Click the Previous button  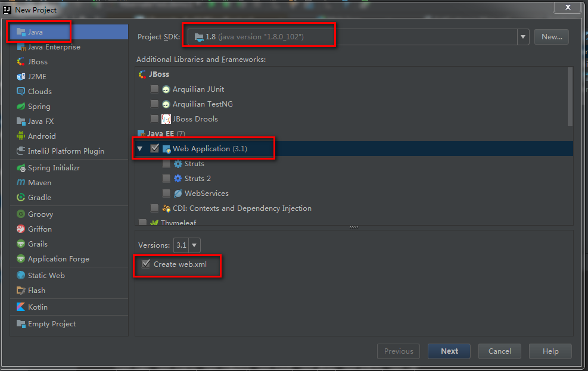pos(398,351)
